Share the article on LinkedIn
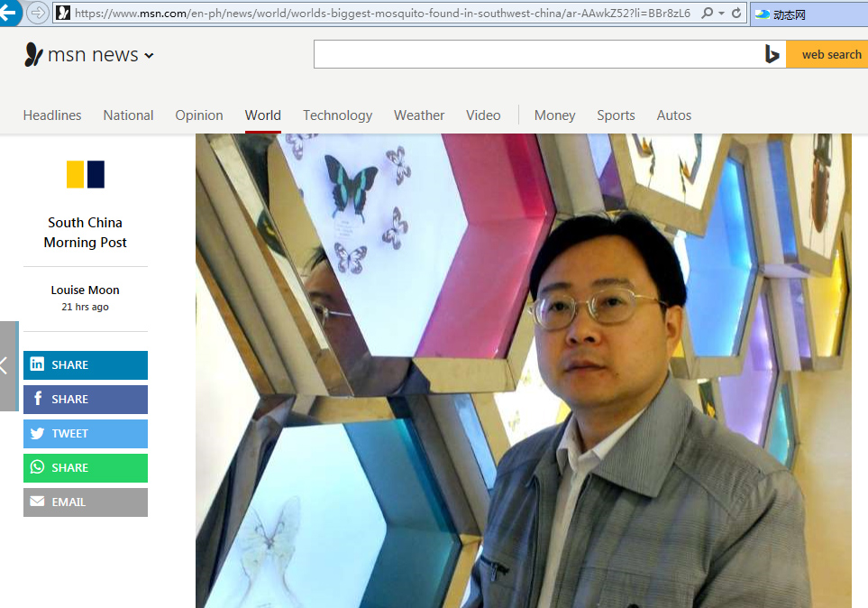Image resolution: width=868 pixels, height=608 pixels. coord(86,365)
